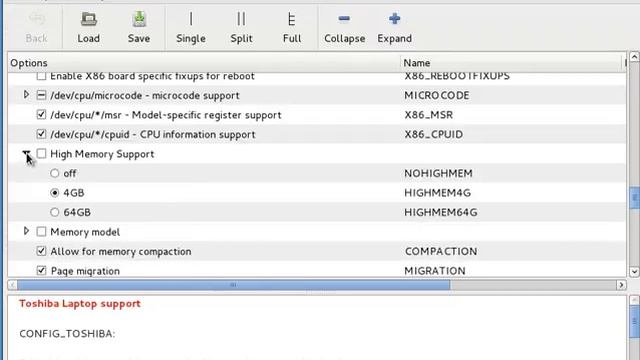Click the X86_REBOOTFIXUPS name cell
The height and width of the screenshot is (360, 640).
[457, 76]
